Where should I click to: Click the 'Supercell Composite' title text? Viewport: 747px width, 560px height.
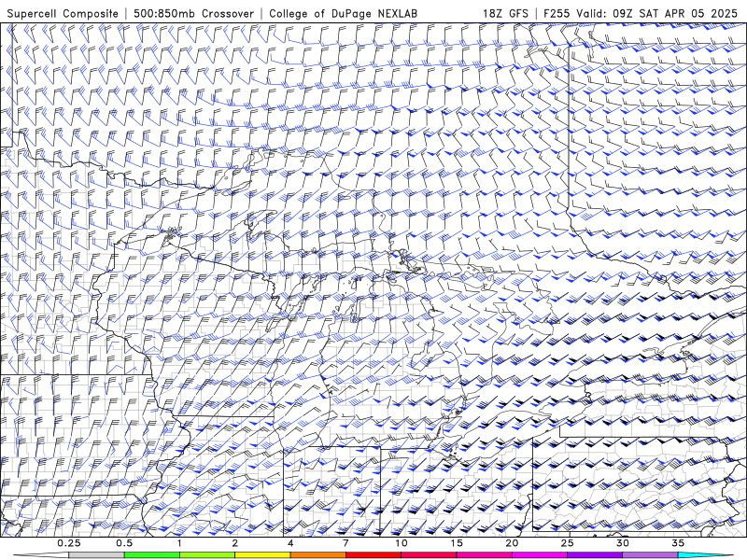pos(63,13)
